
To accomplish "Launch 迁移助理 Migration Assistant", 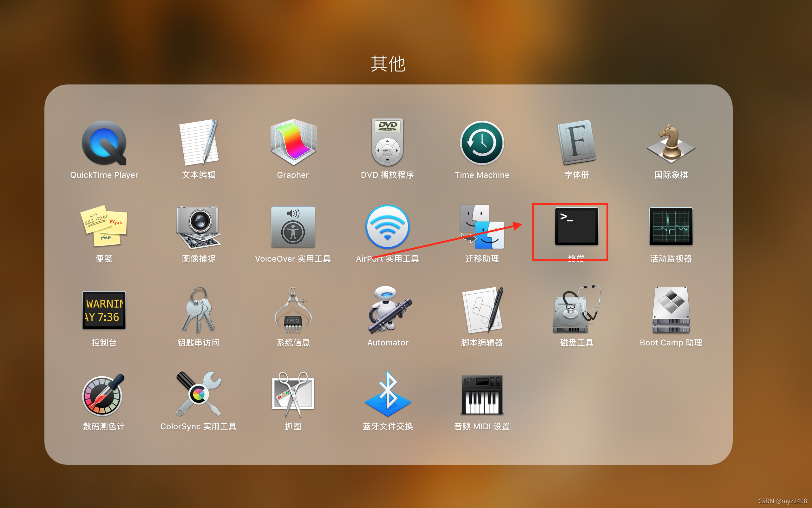I will (x=482, y=227).
